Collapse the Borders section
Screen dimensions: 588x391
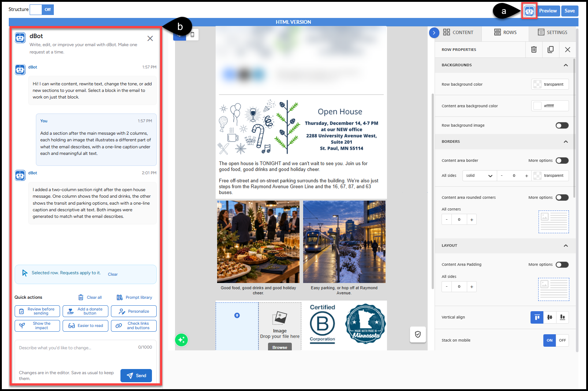tap(566, 142)
